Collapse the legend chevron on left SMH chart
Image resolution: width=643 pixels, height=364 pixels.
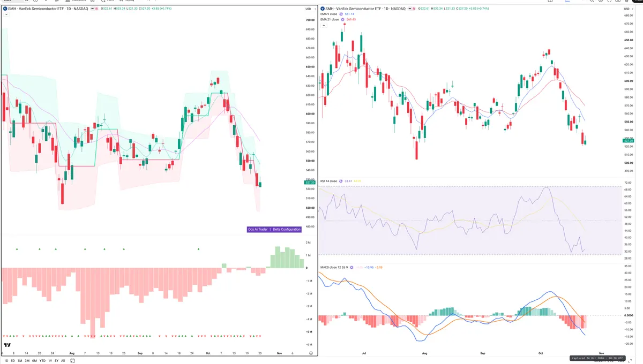pos(6,14)
